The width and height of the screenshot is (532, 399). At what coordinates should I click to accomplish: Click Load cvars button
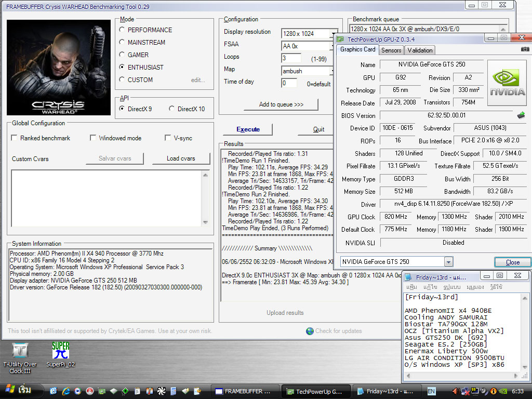(181, 158)
